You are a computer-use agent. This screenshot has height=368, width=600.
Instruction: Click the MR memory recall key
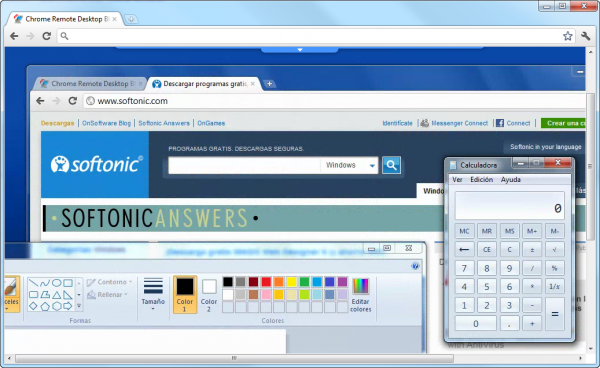click(487, 231)
